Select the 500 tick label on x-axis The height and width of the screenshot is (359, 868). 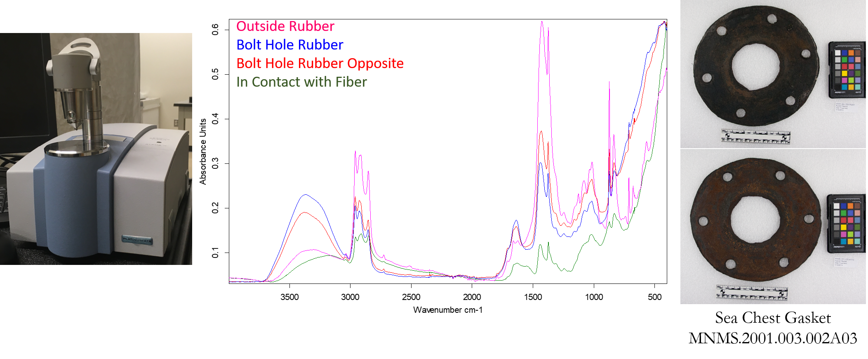(654, 297)
